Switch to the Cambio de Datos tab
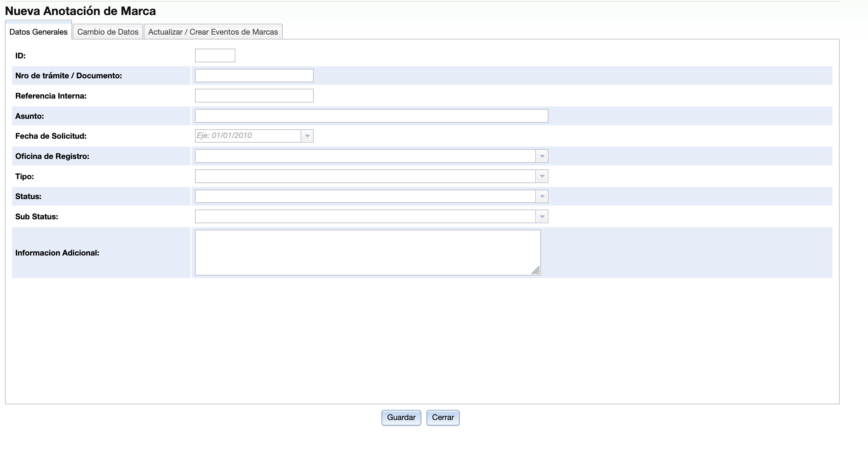Viewport: 868px width, 451px height. [108, 32]
